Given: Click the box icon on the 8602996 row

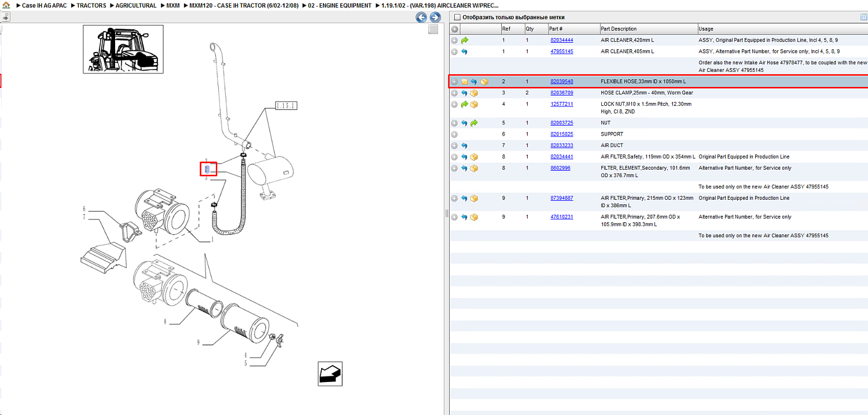Looking at the screenshot, I should coord(475,168).
